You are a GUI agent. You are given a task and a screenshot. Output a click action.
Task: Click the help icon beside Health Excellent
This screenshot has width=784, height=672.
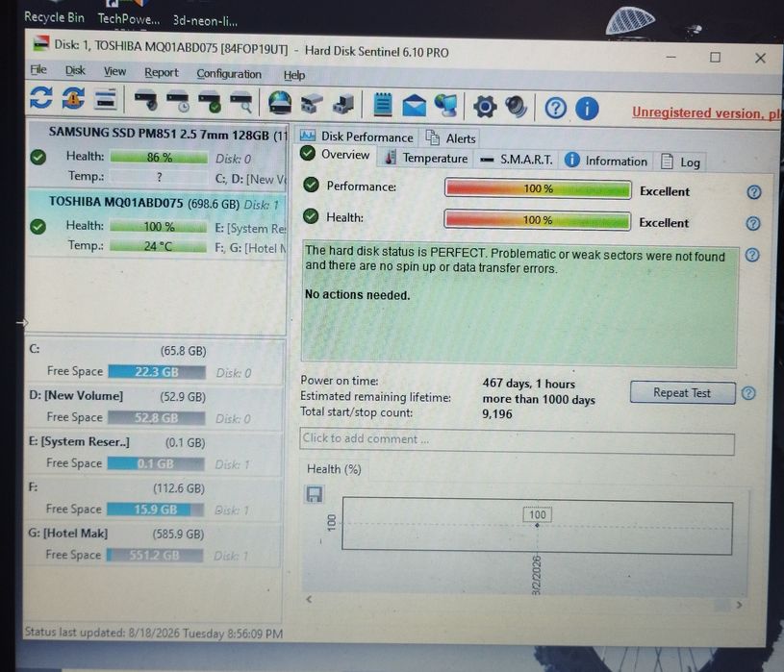click(753, 223)
